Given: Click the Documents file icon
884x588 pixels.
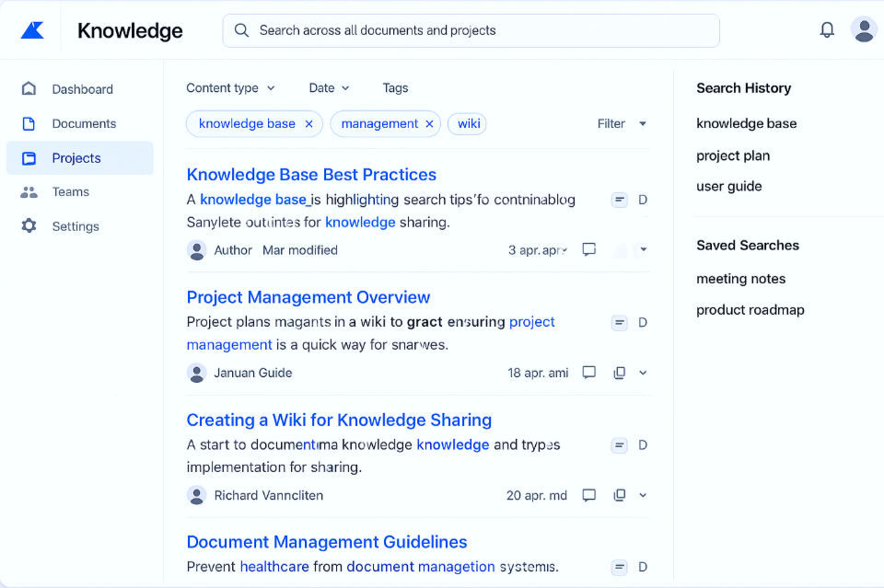Looking at the screenshot, I should 29,123.
